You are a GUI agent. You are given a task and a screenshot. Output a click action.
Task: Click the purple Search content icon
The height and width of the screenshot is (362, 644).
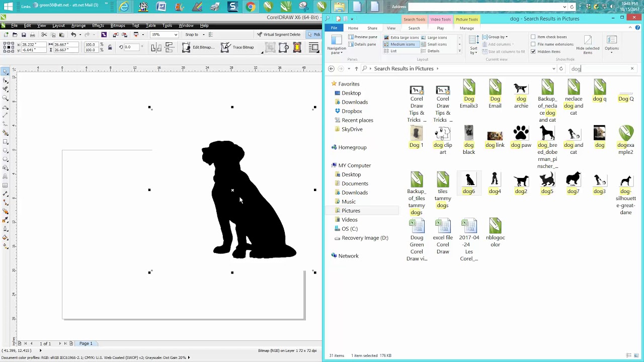click(104, 35)
